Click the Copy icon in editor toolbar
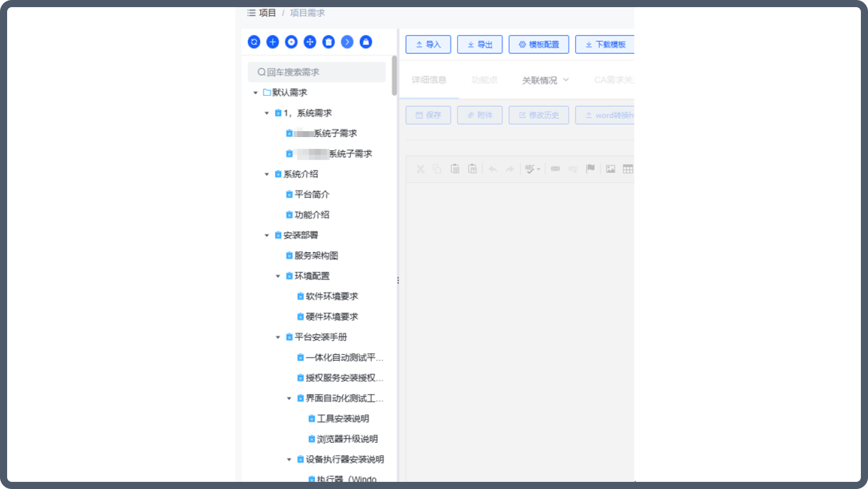868x489 pixels. (x=437, y=169)
